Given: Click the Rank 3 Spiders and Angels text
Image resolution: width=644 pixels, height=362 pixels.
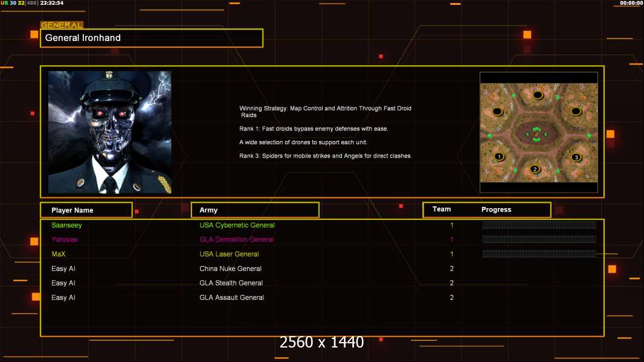Looking at the screenshot, I should pyautogui.click(x=325, y=156).
